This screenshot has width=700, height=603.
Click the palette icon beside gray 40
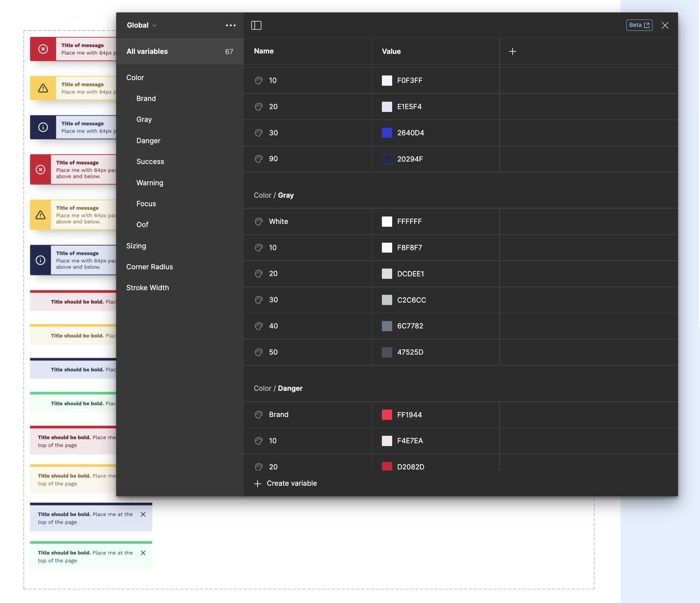click(259, 326)
